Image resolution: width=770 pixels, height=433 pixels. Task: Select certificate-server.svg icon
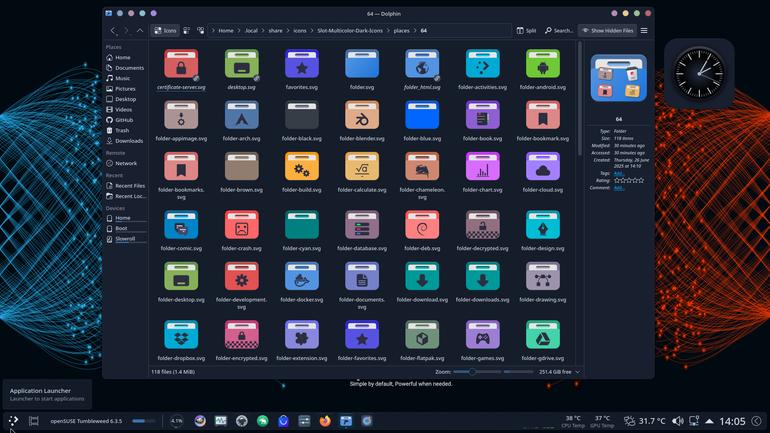(181, 64)
